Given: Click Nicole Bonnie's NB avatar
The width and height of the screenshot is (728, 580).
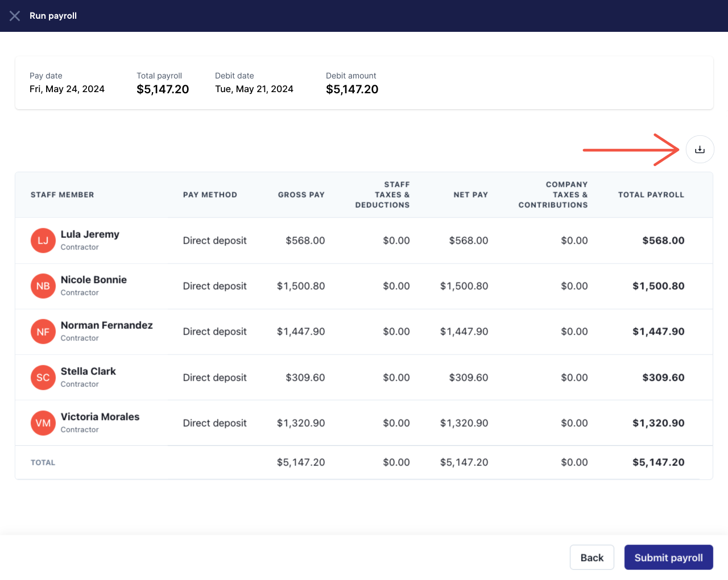Looking at the screenshot, I should 43,286.
